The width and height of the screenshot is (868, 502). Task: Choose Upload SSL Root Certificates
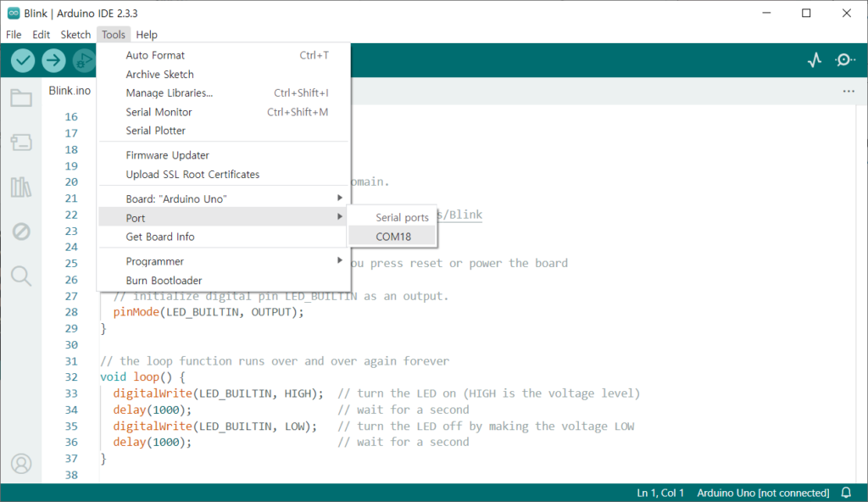[224, 174]
